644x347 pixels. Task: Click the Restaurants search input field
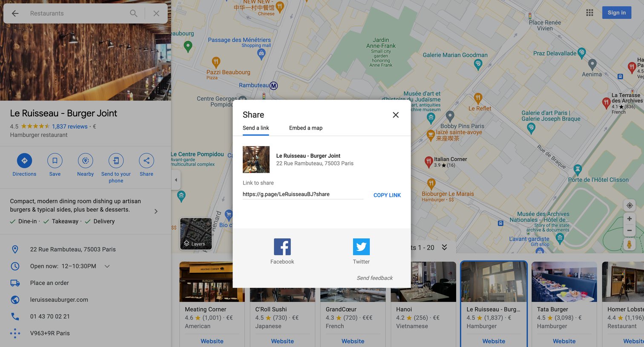click(x=77, y=14)
